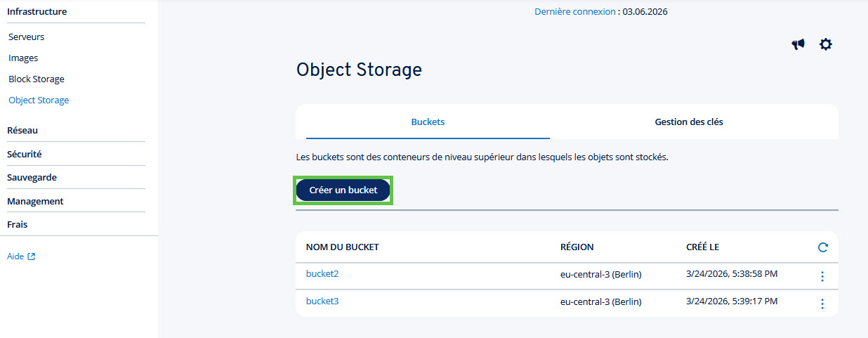The width and height of the screenshot is (868, 338).
Task: Click the megaphone announcements icon
Action: pyautogui.click(x=798, y=44)
